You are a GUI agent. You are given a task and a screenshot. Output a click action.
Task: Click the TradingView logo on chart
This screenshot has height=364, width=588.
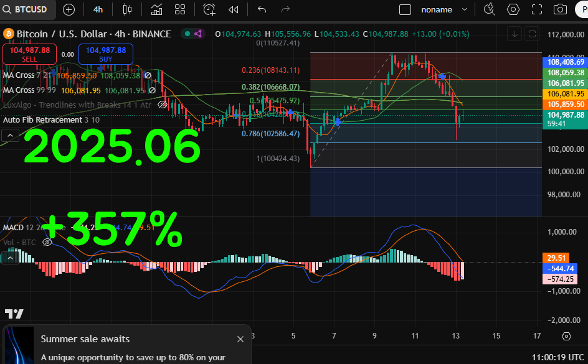pyautogui.click(x=14, y=314)
